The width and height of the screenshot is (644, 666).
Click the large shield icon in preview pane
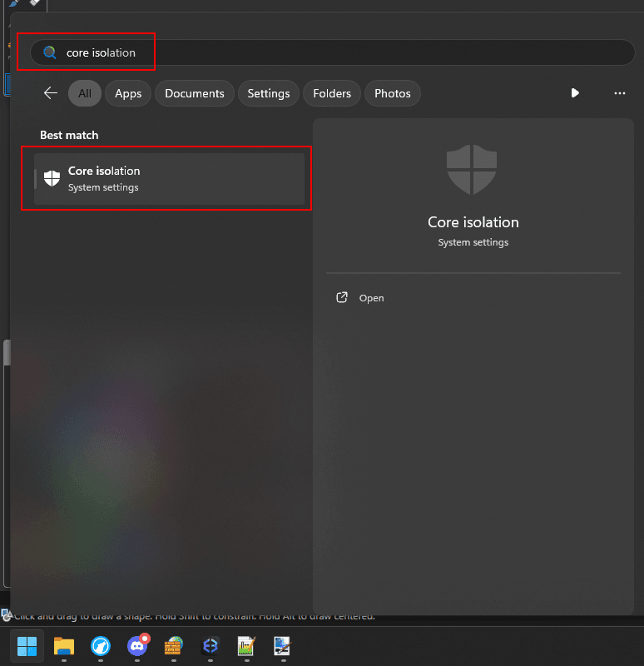coord(472,170)
